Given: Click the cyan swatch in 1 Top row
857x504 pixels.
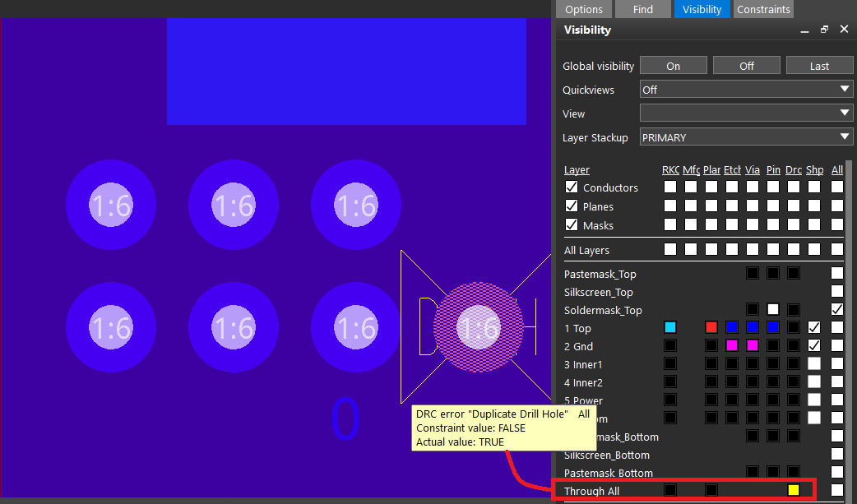Looking at the screenshot, I should coord(670,327).
